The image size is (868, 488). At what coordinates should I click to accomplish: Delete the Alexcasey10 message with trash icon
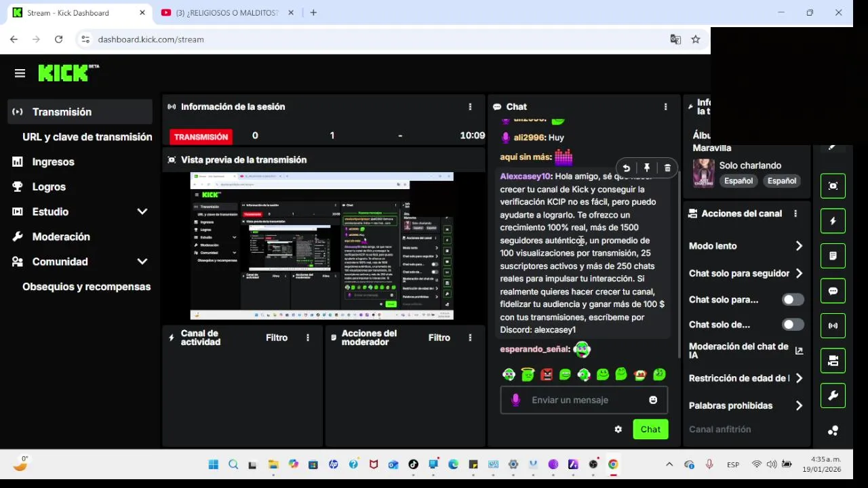coord(667,168)
